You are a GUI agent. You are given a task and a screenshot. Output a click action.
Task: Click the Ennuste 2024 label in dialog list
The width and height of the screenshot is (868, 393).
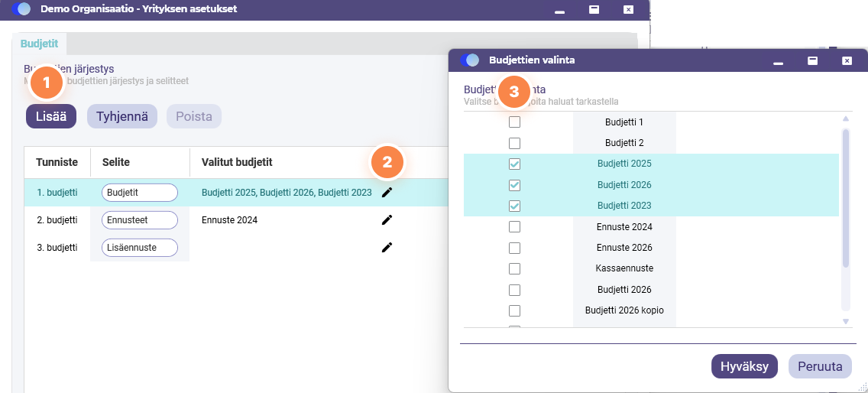click(x=624, y=227)
